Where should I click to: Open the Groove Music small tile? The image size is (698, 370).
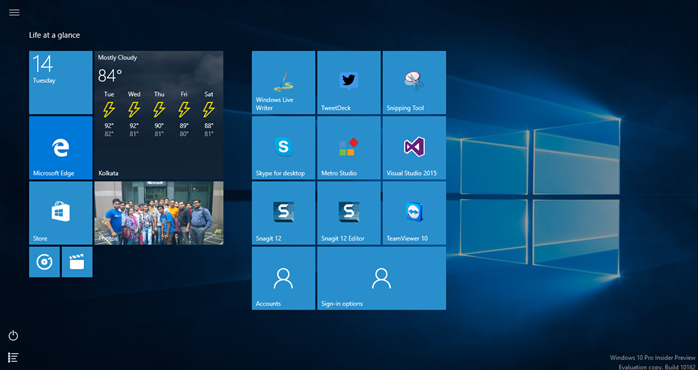click(44, 262)
